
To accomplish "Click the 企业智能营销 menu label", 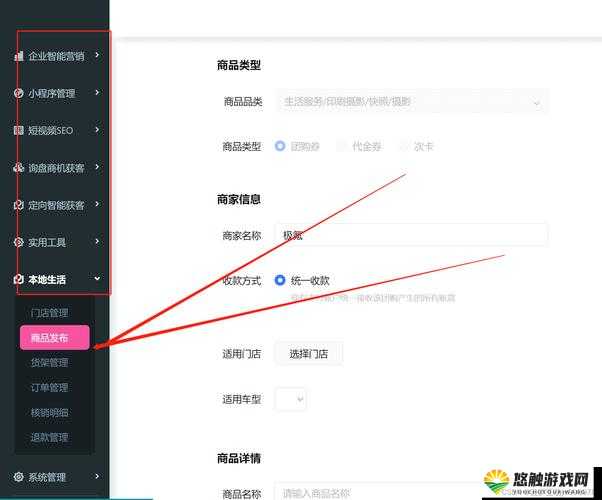I will (x=56, y=56).
